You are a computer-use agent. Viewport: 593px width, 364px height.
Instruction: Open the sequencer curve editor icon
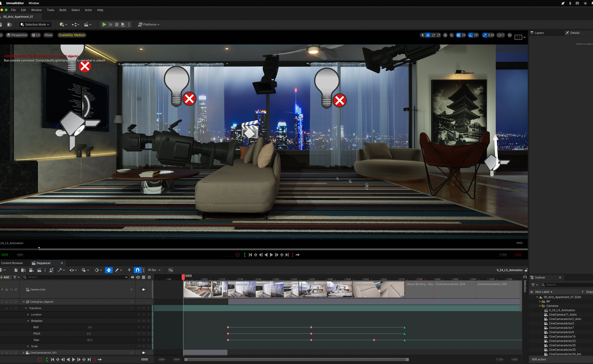[171, 270]
